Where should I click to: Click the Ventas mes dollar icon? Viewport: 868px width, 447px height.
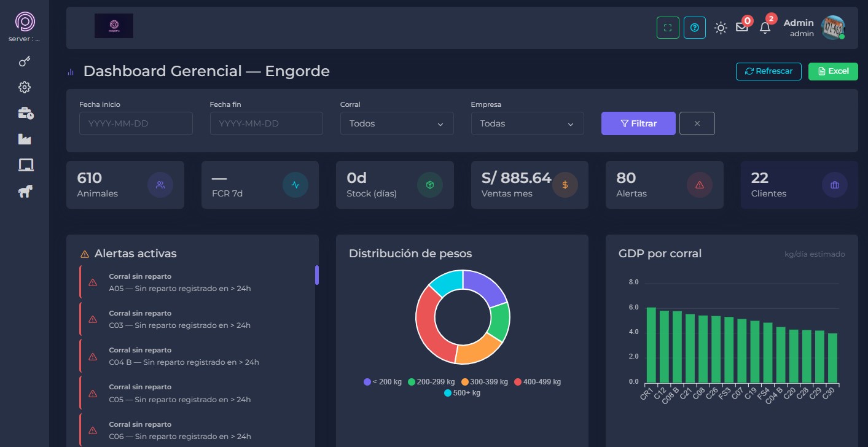tap(565, 185)
